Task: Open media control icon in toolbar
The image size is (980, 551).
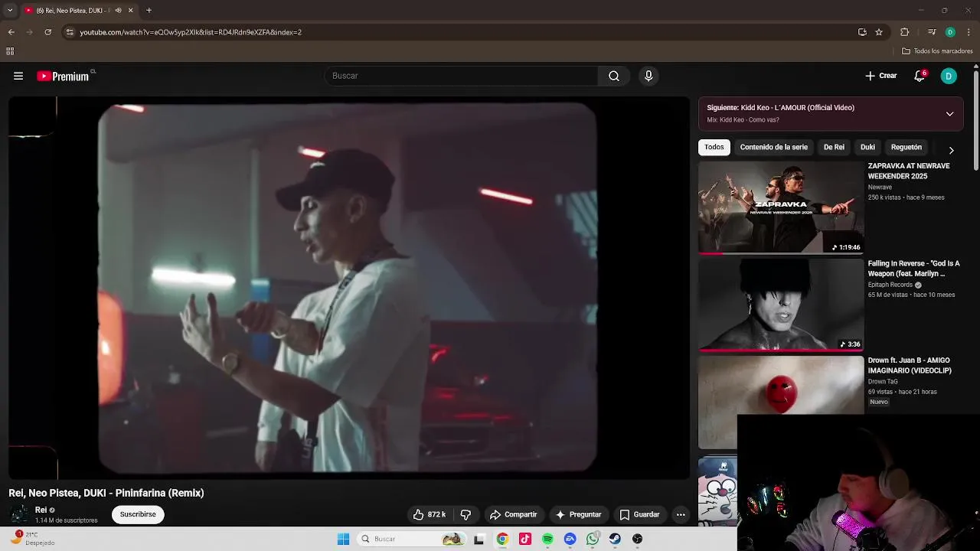Action: pos(932,32)
